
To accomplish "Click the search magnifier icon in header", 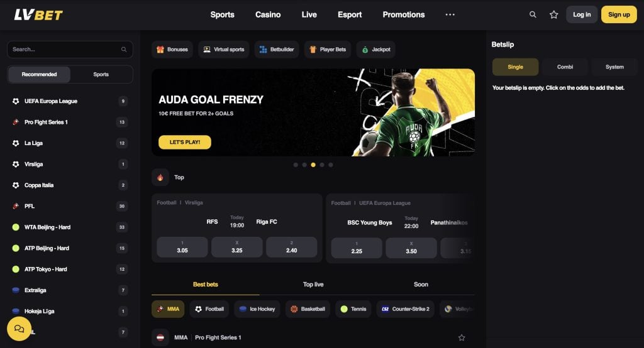I will (533, 14).
